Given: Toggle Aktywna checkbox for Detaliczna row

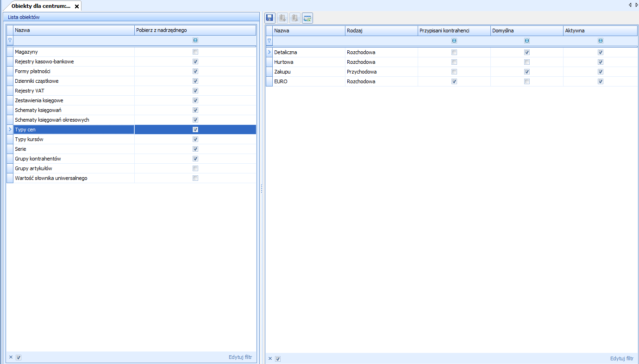Looking at the screenshot, I should 601,52.
